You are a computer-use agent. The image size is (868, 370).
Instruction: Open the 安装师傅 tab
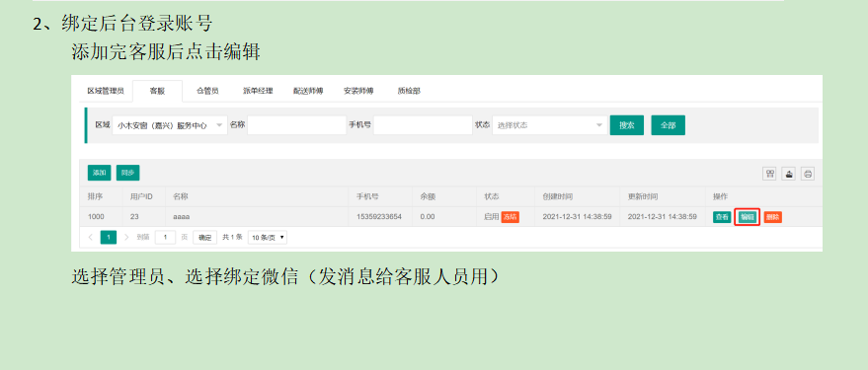[x=358, y=91]
